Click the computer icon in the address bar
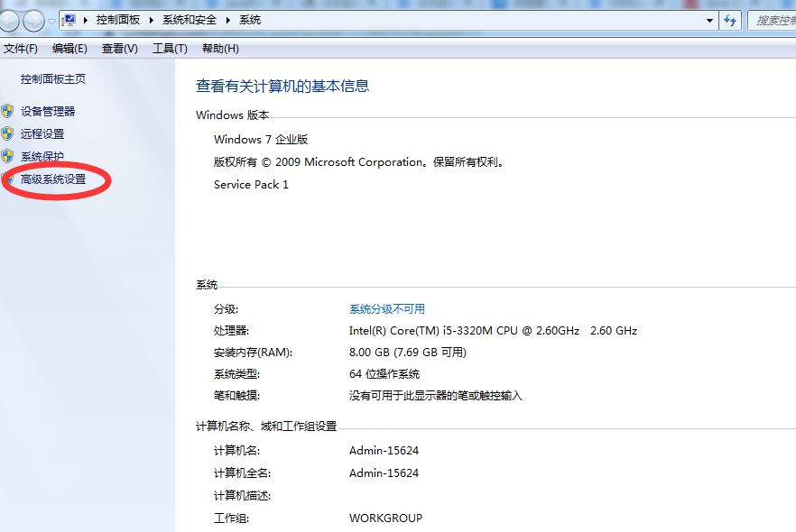Viewport: 796px width, 532px height. [x=67, y=19]
